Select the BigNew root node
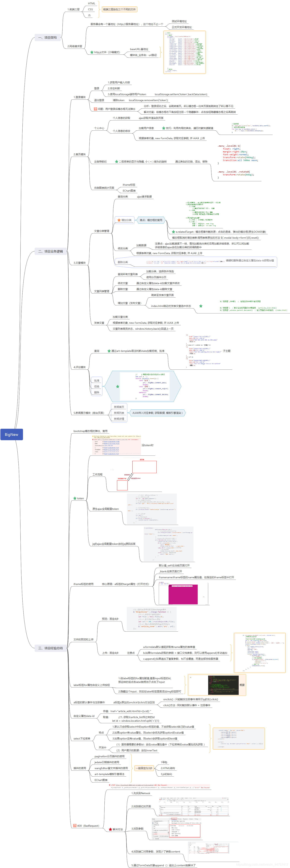Screen dimensions: 290x868 [11, 434]
